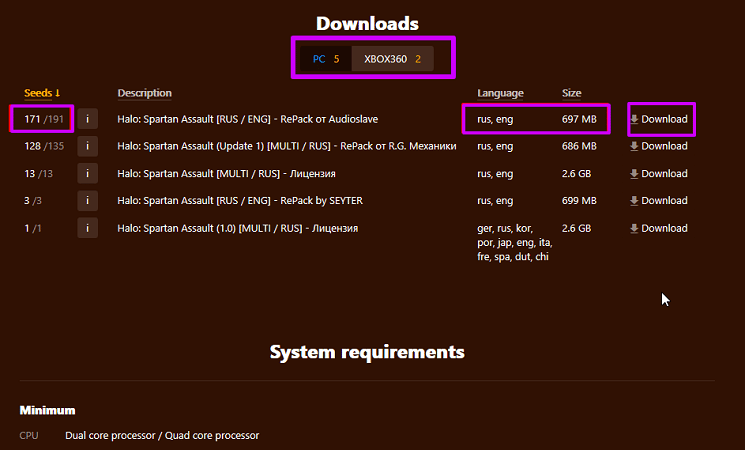Open info icon for the 13/13 seeds Лицензия row
Image resolution: width=745 pixels, height=450 pixels.
click(x=87, y=173)
